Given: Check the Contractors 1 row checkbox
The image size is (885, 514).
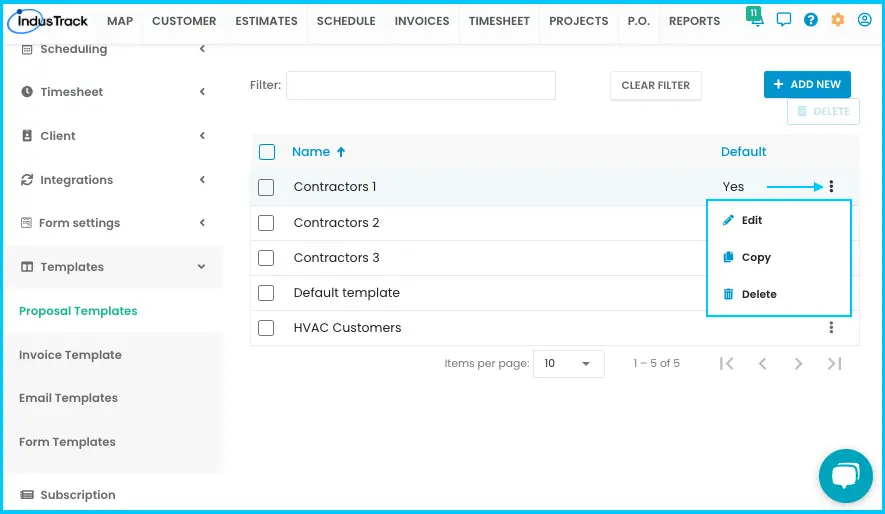Looking at the screenshot, I should (266, 187).
